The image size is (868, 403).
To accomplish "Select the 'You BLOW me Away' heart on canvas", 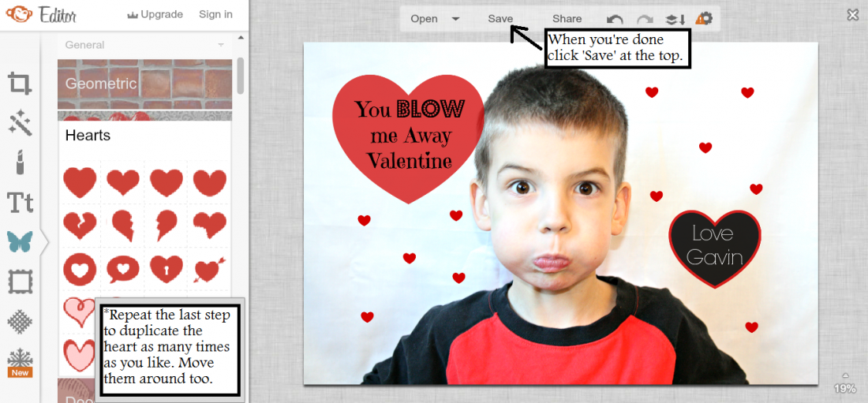I will click(x=408, y=138).
